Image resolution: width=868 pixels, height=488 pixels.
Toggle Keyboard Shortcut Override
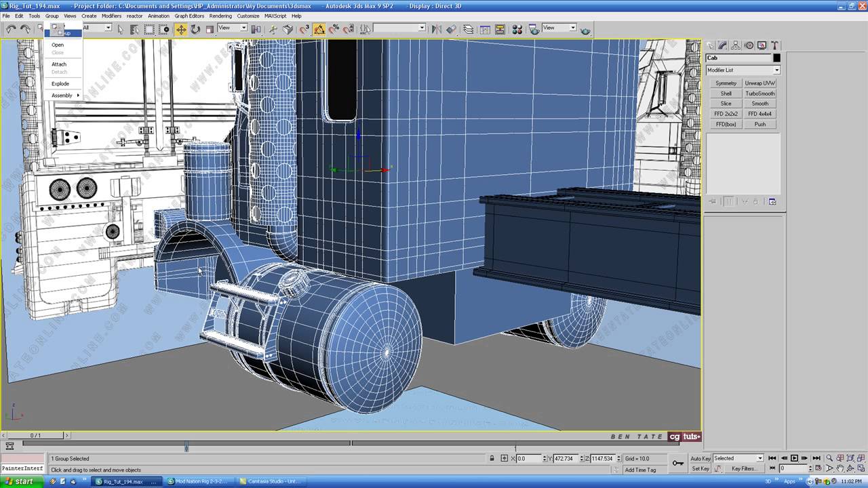click(288, 29)
